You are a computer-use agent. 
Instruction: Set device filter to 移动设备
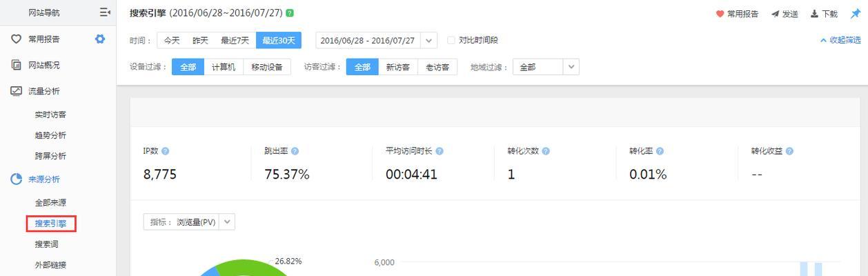267,67
